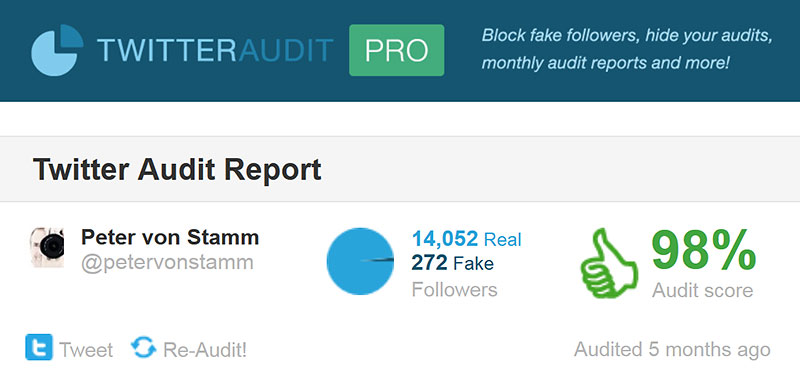
Task: Click the green thumbs-up icon
Action: pos(609,263)
